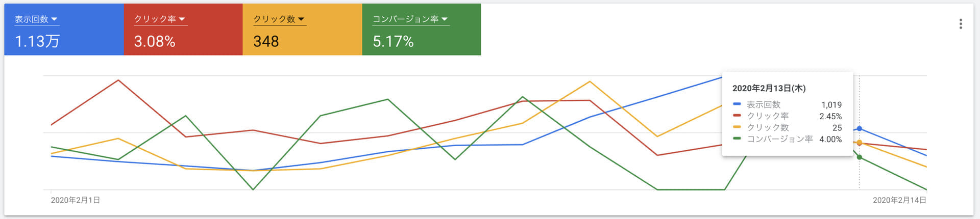980x219 pixels.
Task: Click the 5.17% value on green card
Action: [x=393, y=41]
